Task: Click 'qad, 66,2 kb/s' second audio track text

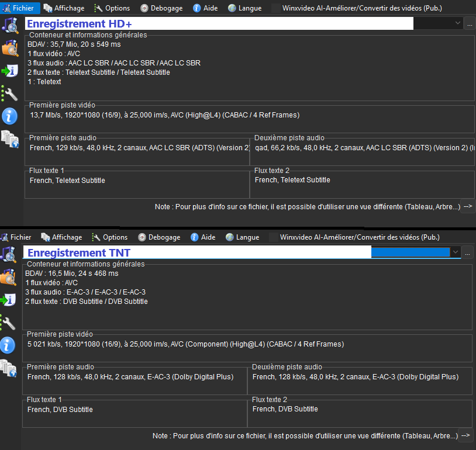Action: 364,148
